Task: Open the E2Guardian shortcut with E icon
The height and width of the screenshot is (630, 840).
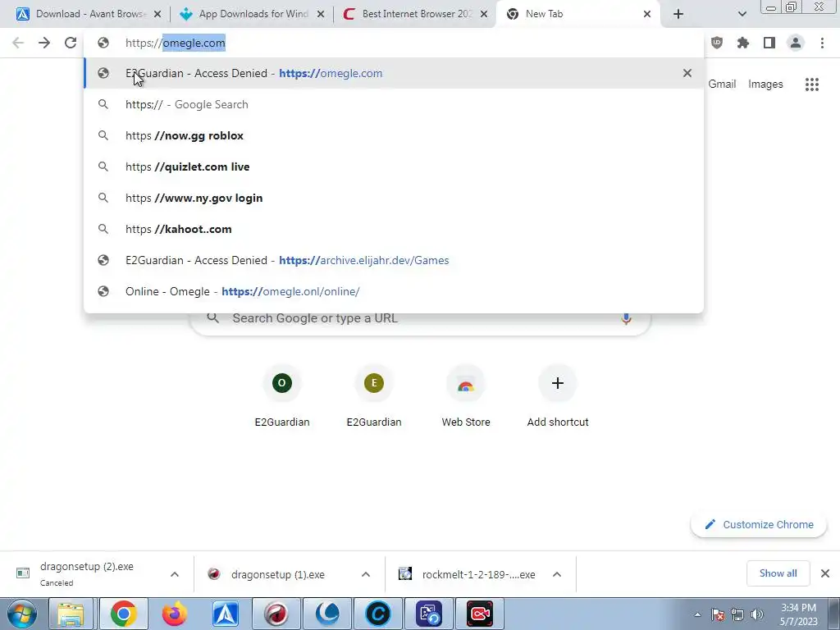Action: click(374, 396)
